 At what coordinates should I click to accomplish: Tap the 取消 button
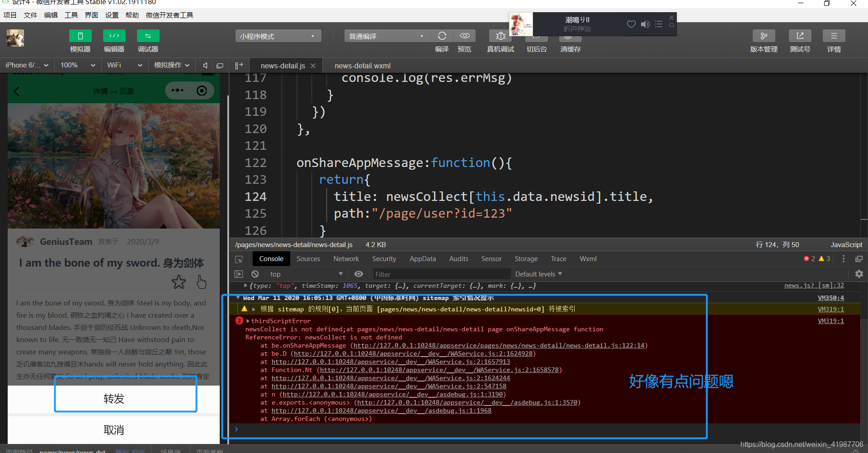click(x=113, y=430)
